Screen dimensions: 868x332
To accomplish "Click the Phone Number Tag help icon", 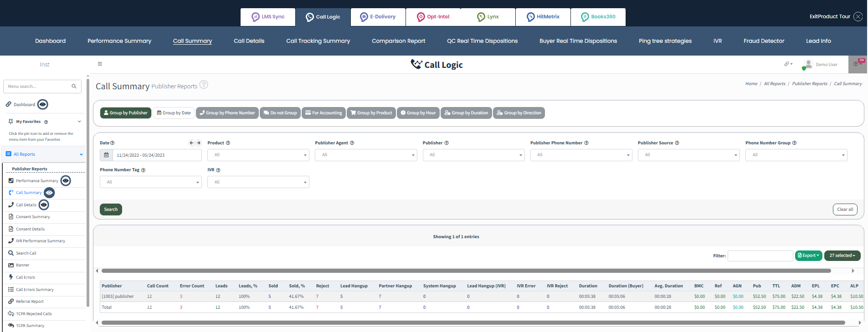I will tap(144, 170).
